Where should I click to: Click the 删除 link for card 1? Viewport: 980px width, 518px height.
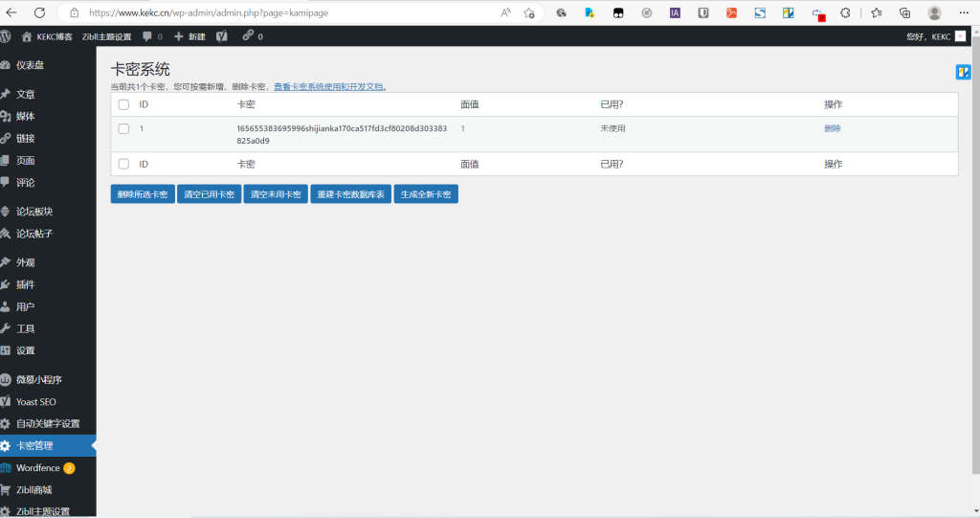(x=832, y=128)
